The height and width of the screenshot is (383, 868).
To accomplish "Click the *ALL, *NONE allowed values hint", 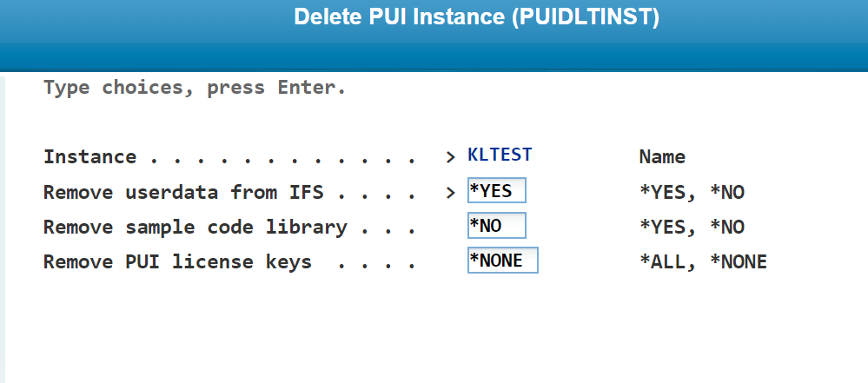I will tap(703, 262).
